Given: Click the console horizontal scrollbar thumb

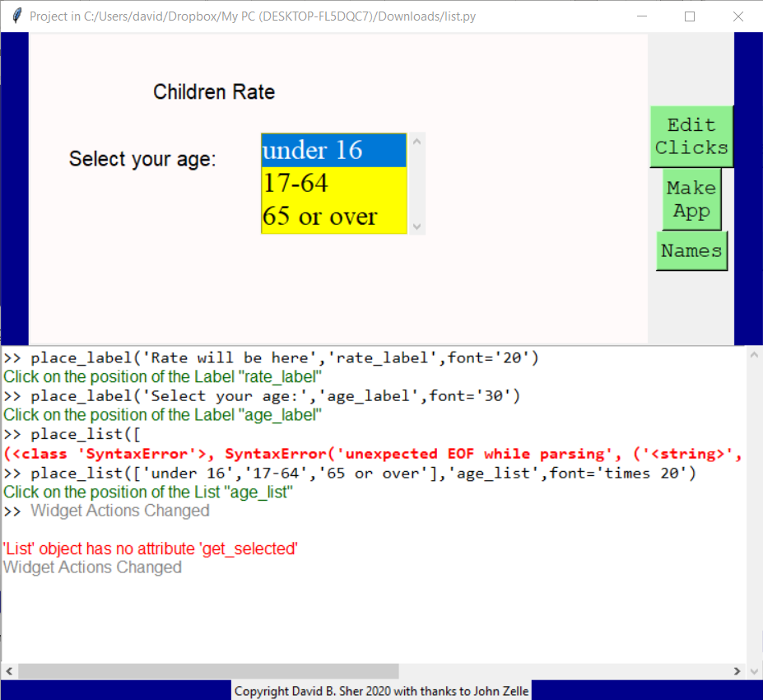Looking at the screenshot, I should click(208, 671).
